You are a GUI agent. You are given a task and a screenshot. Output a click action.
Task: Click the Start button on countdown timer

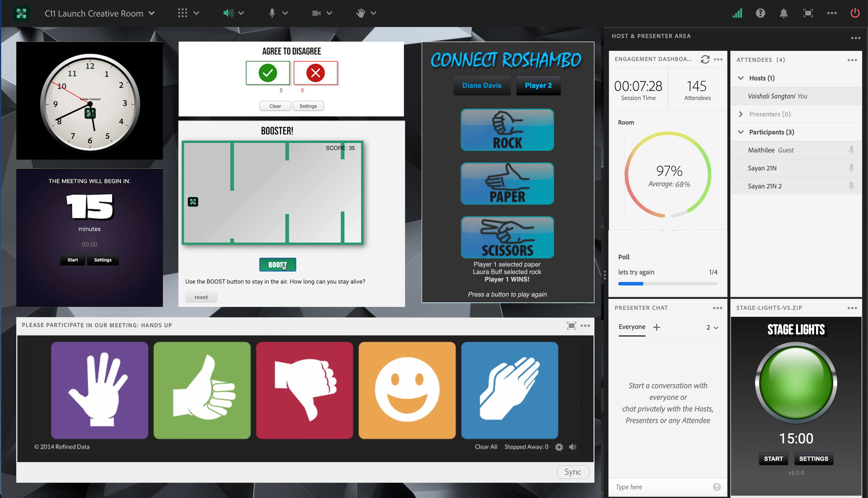(x=73, y=260)
